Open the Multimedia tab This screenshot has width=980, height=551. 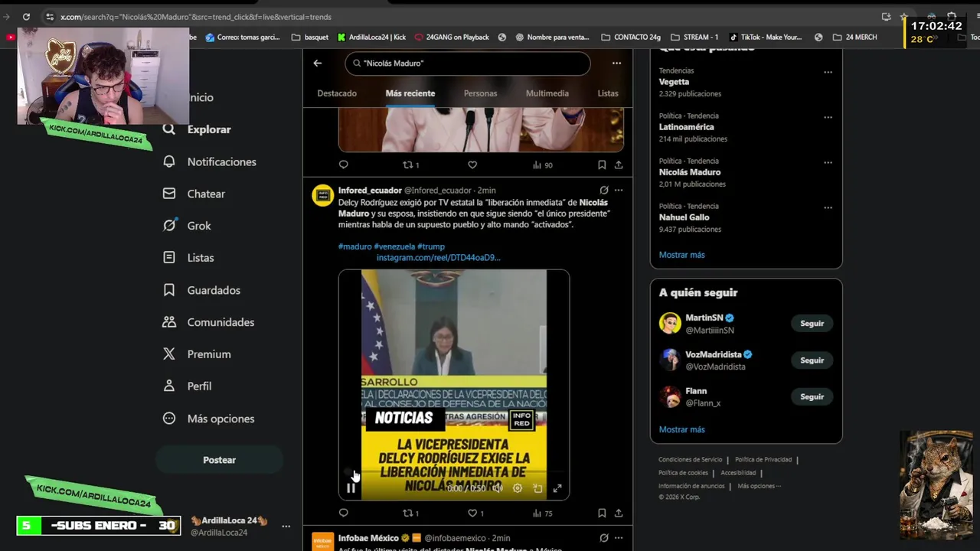547,93
